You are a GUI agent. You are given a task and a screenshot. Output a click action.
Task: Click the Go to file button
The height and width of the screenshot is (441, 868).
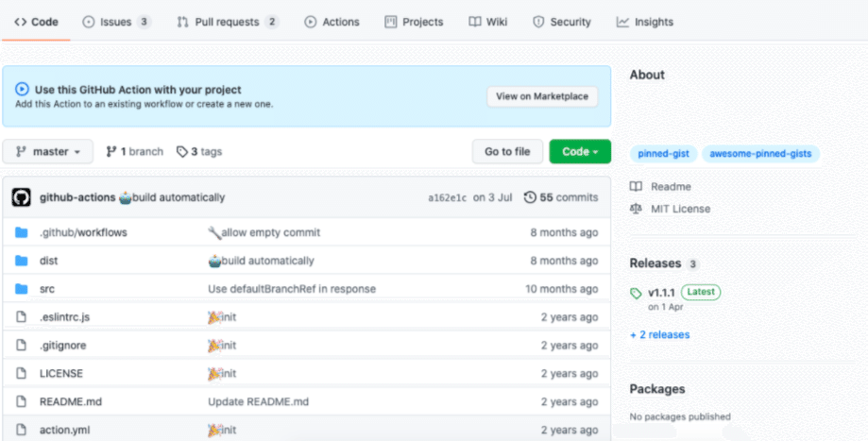point(507,152)
